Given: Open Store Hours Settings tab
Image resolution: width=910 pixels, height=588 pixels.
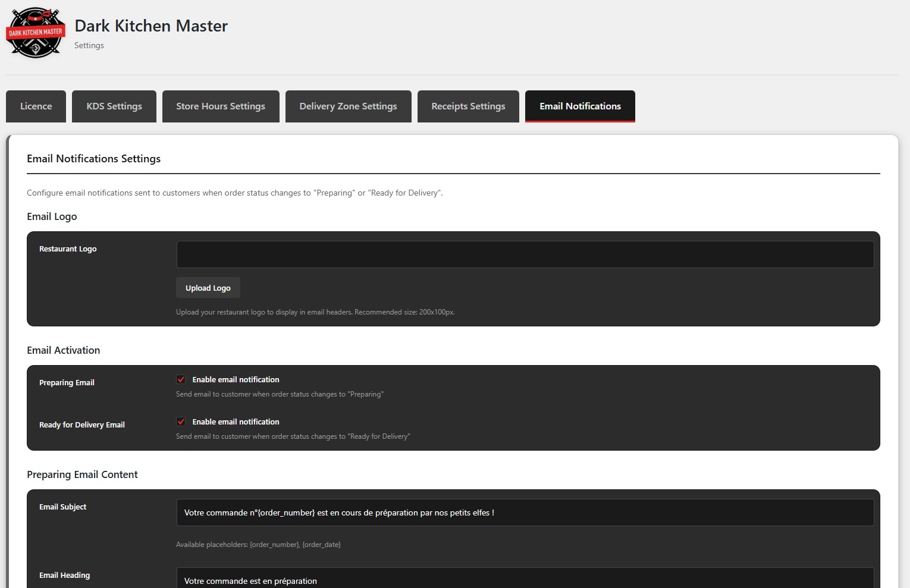Looking at the screenshot, I should coord(221,106).
